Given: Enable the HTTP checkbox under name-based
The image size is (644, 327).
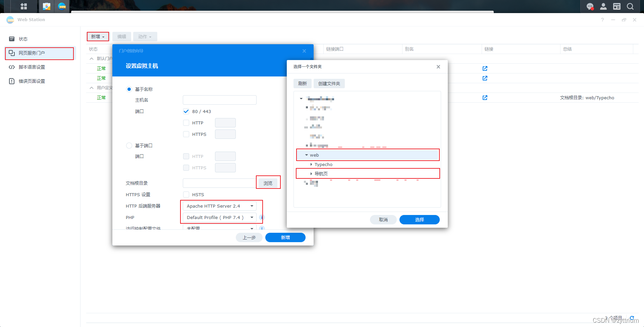Looking at the screenshot, I should pyautogui.click(x=186, y=123).
